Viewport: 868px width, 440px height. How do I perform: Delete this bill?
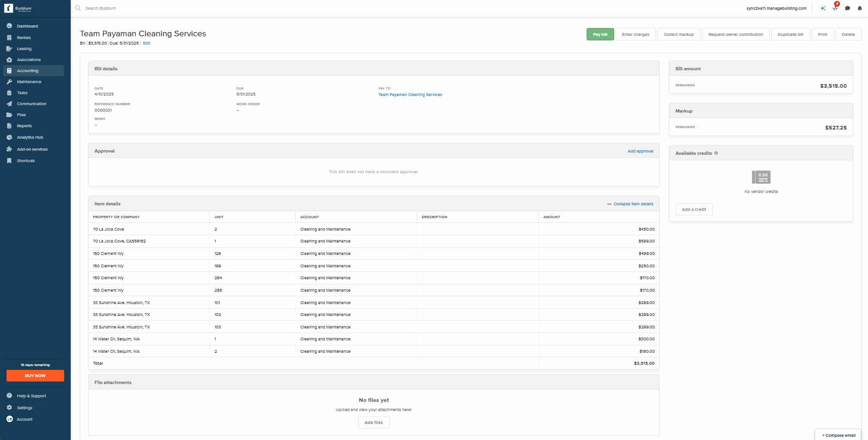[x=848, y=34]
